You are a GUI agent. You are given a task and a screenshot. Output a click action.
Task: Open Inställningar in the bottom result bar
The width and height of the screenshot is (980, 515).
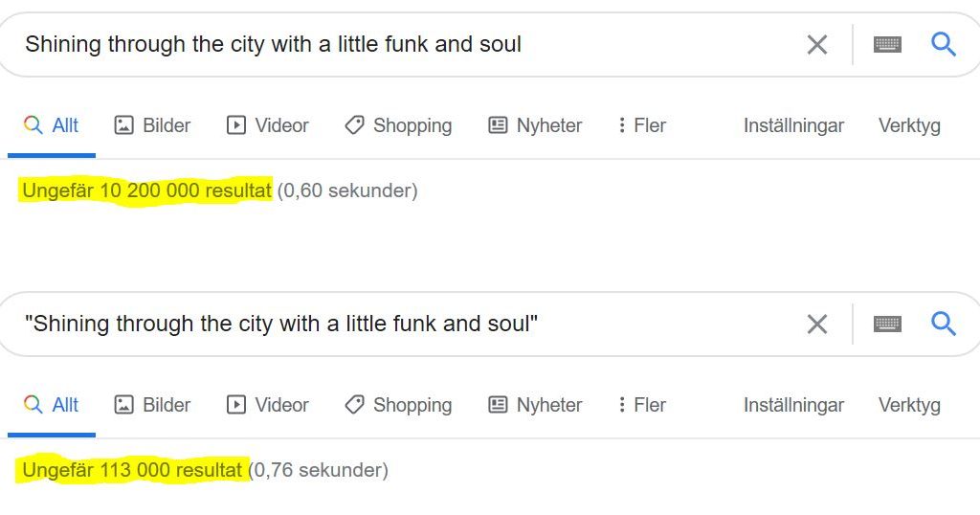pos(793,404)
